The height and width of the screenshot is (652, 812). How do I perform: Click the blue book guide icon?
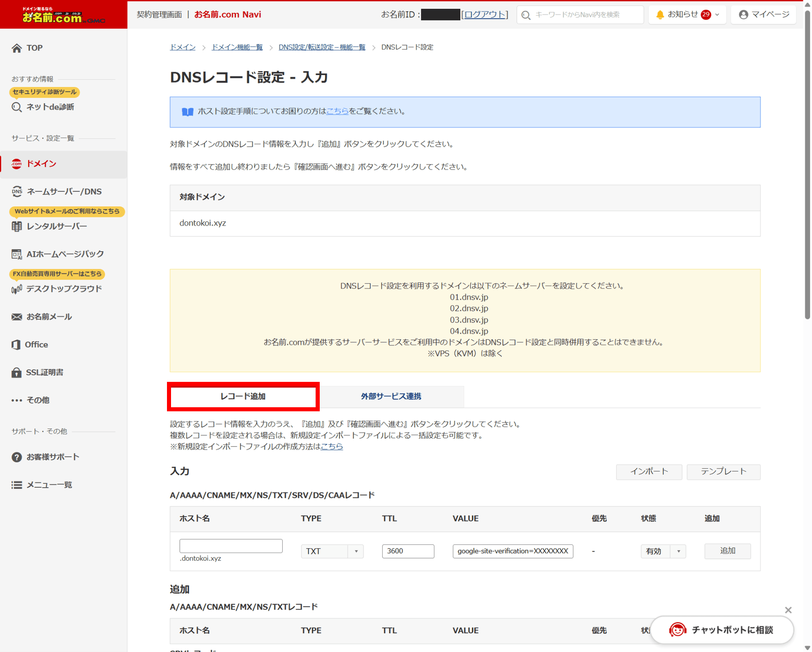coord(188,112)
